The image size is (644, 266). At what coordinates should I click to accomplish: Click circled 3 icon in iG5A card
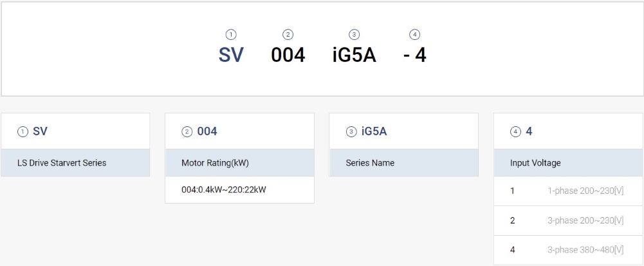[351, 132]
